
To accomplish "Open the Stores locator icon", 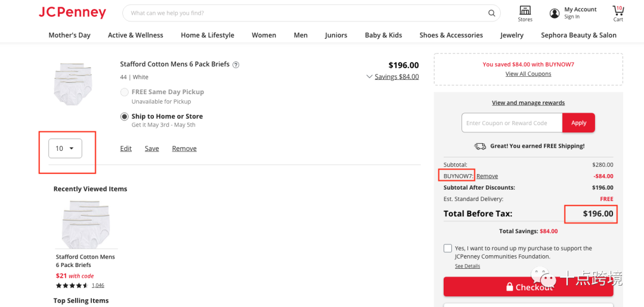I will (525, 10).
